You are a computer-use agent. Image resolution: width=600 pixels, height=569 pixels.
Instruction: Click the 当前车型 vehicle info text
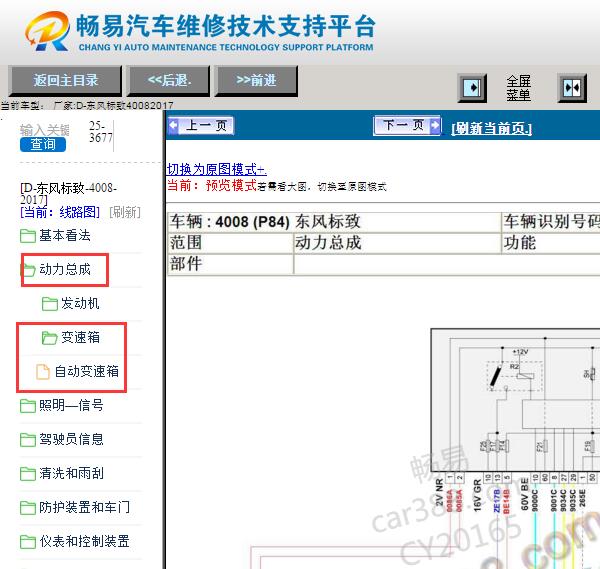tap(87, 105)
